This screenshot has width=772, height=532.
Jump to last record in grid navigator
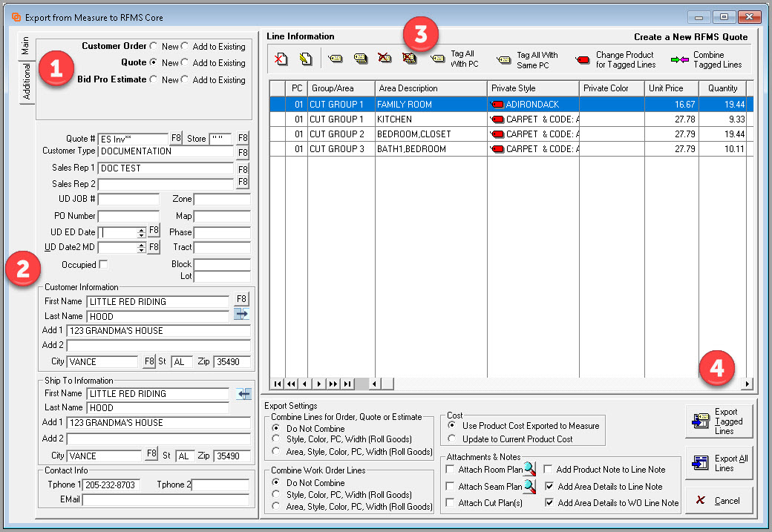coord(347,384)
